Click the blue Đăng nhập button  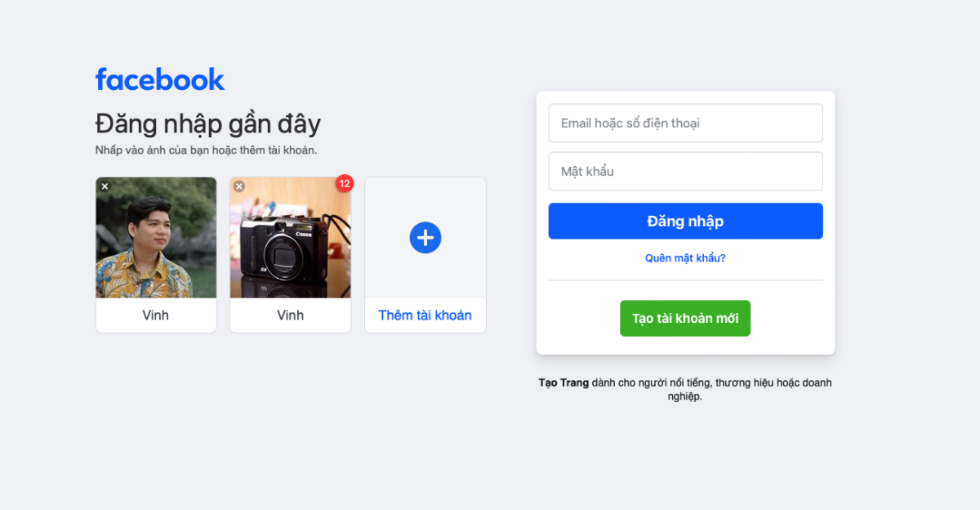(x=685, y=221)
